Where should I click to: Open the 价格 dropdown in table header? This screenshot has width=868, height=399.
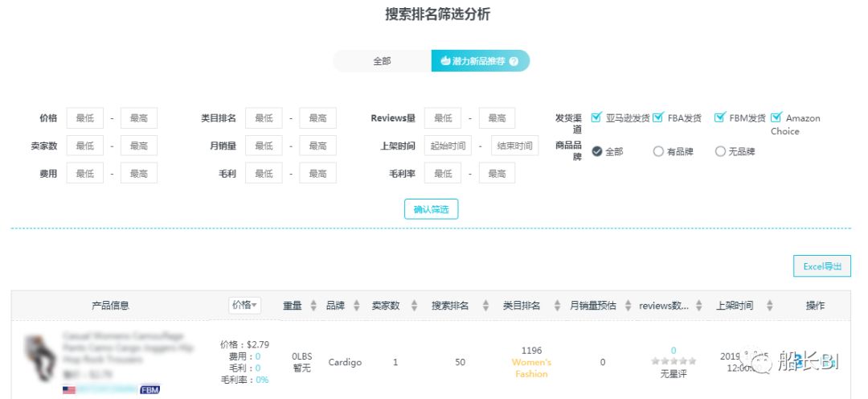(x=245, y=306)
